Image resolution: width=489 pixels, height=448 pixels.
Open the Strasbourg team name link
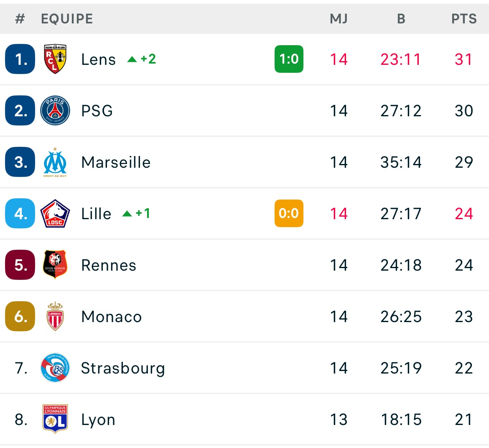tap(123, 368)
